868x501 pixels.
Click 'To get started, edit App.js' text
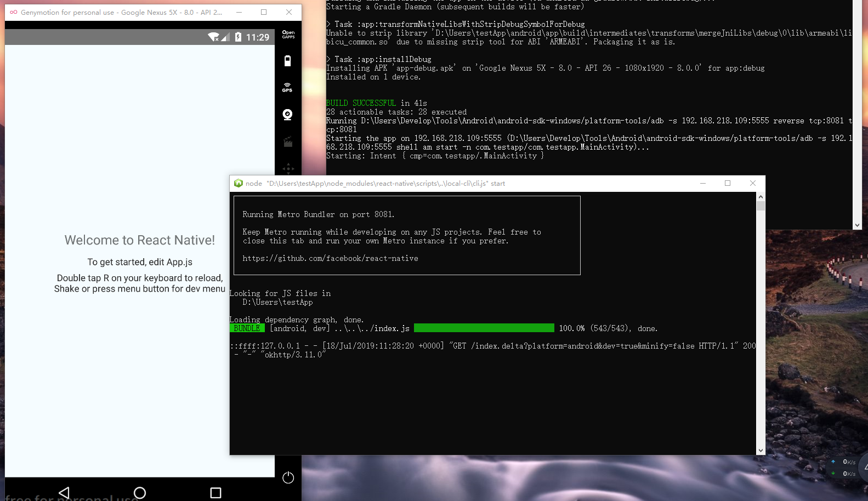pyautogui.click(x=140, y=262)
